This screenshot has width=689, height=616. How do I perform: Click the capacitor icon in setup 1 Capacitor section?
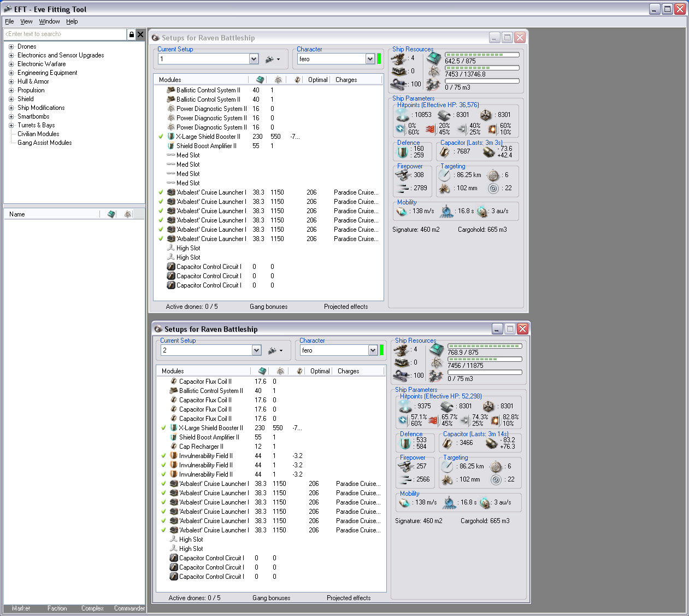point(445,151)
